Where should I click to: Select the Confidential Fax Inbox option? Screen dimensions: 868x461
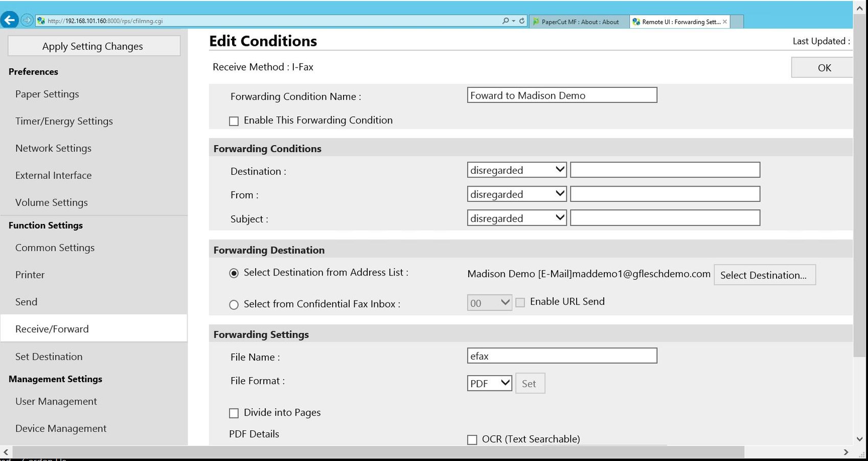pyautogui.click(x=234, y=305)
